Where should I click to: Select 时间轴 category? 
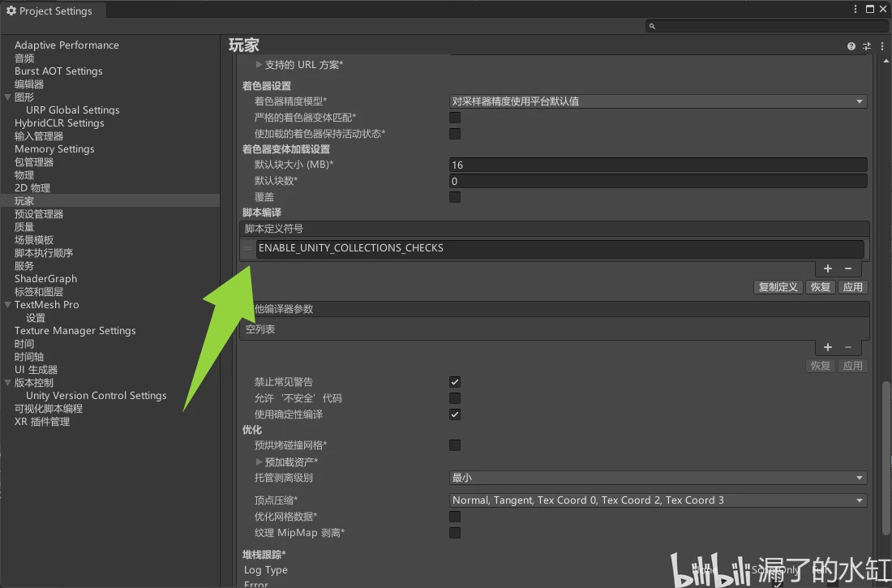[29, 357]
